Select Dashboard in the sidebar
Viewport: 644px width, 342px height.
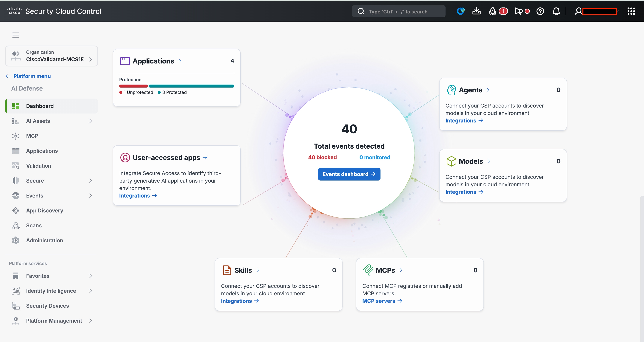click(x=52, y=106)
